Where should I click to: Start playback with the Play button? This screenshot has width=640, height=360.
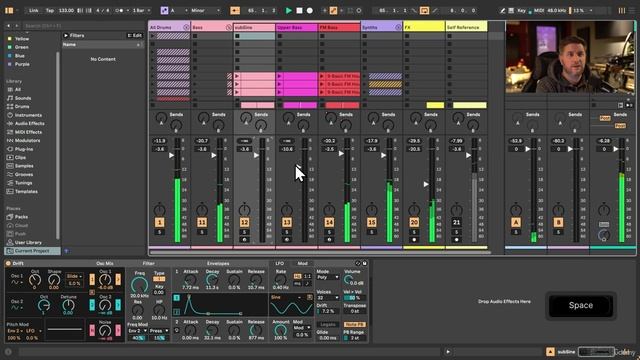289,10
